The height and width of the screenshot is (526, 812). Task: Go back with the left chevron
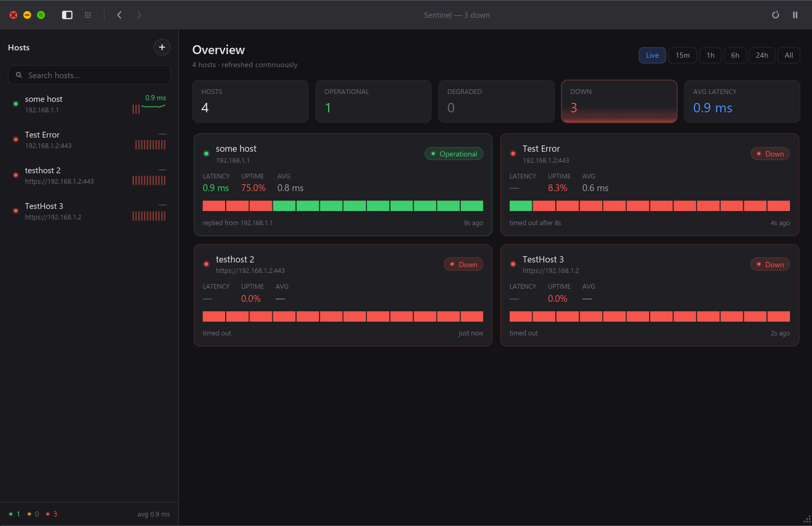(x=119, y=15)
